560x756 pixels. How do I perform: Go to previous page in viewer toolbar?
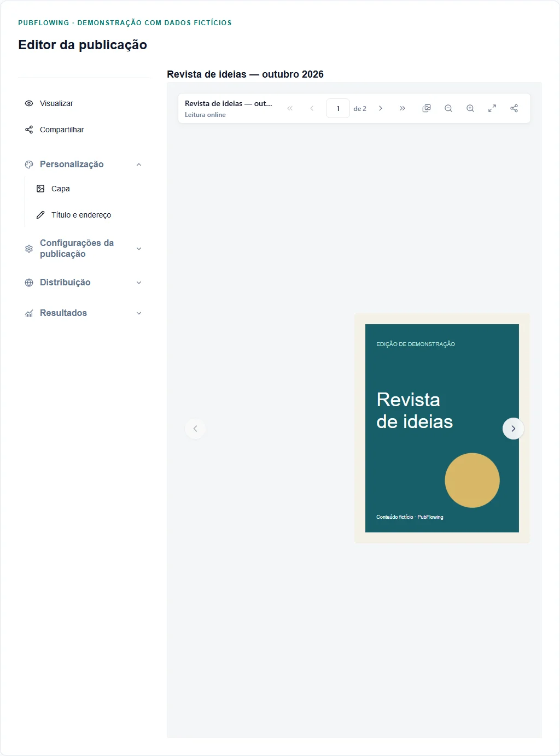312,108
